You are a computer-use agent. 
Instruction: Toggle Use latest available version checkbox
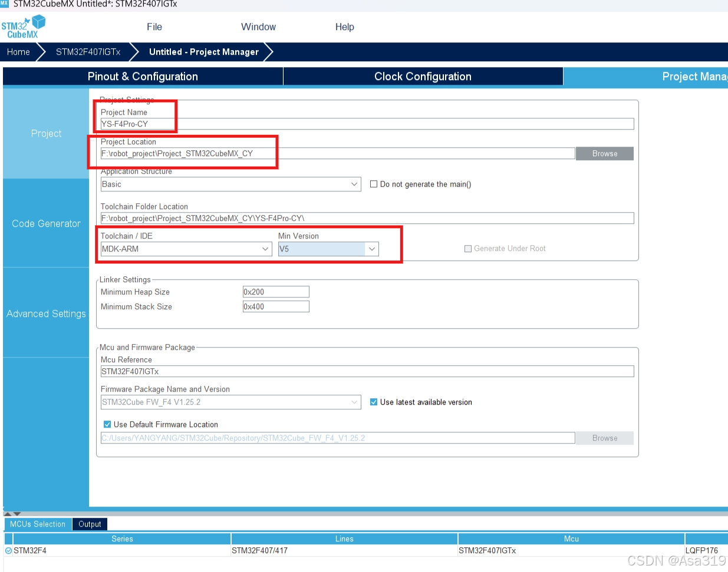tap(374, 402)
